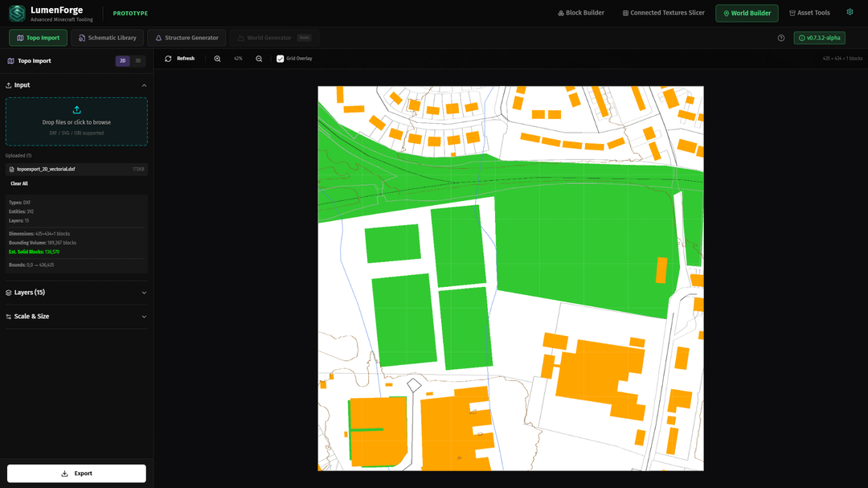
Task: Select the 2D view toggle
Action: 122,60
